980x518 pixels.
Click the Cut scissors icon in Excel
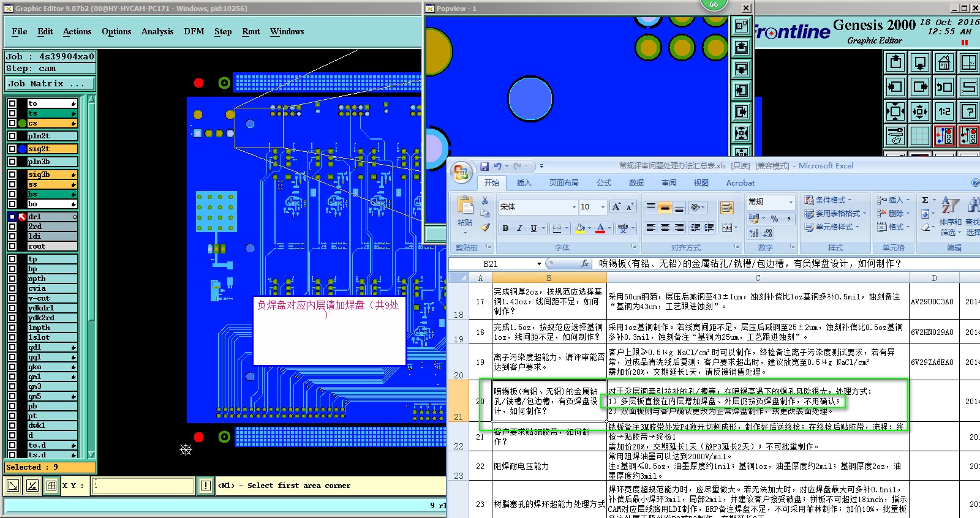click(x=484, y=200)
